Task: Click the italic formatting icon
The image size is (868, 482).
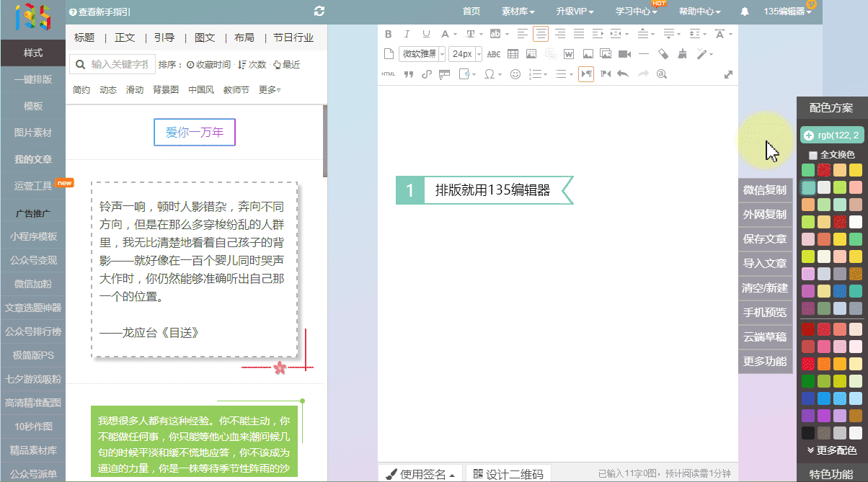Action: 407,34
